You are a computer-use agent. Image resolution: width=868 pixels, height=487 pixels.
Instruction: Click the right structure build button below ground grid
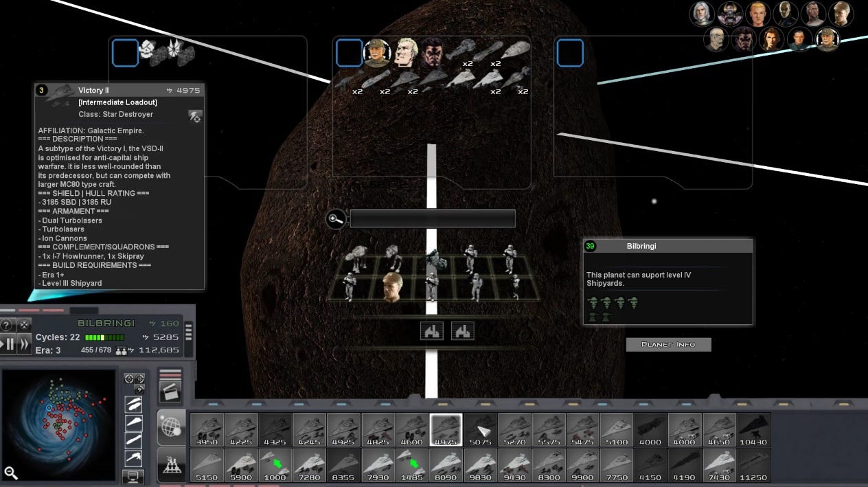pyautogui.click(x=463, y=331)
